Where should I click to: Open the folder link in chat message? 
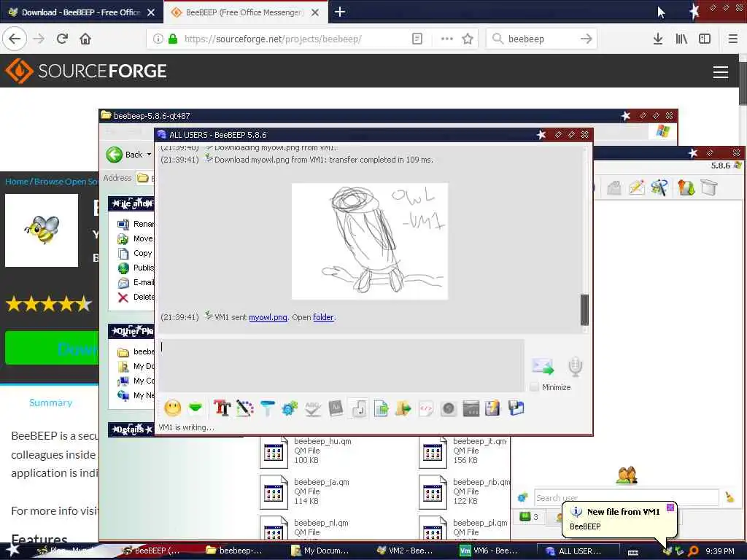point(323,317)
